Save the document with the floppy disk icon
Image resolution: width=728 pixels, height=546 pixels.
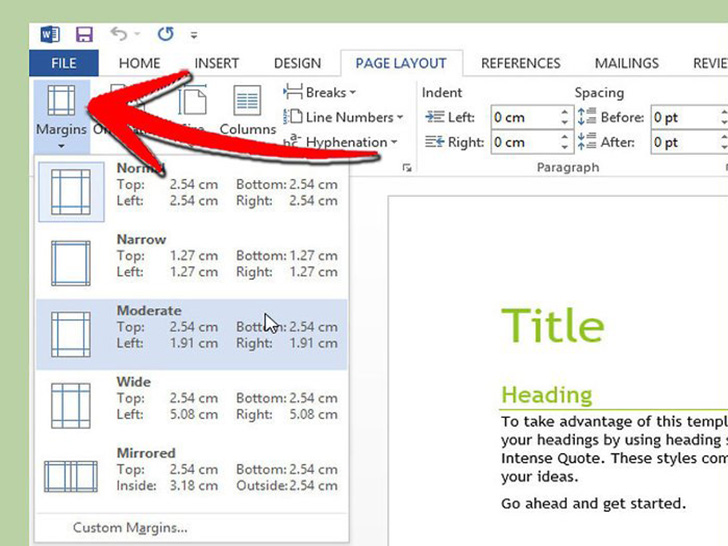point(84,34)
